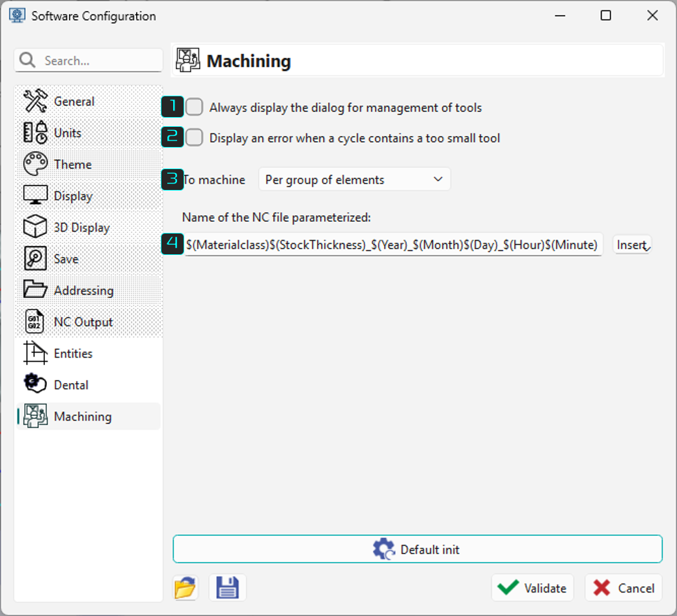Open the NC Output G01 file icon
This screenshot has height=616, width=677.
(35, 322)
